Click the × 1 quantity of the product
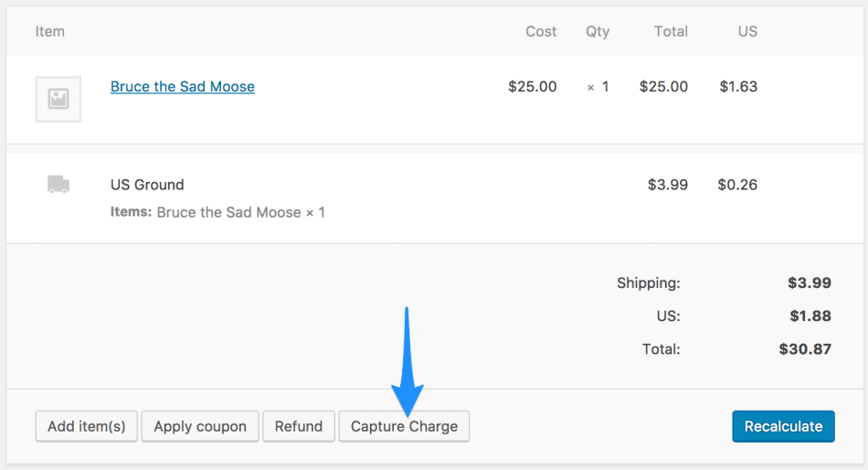The image size is (868, 470). (598, 87)
